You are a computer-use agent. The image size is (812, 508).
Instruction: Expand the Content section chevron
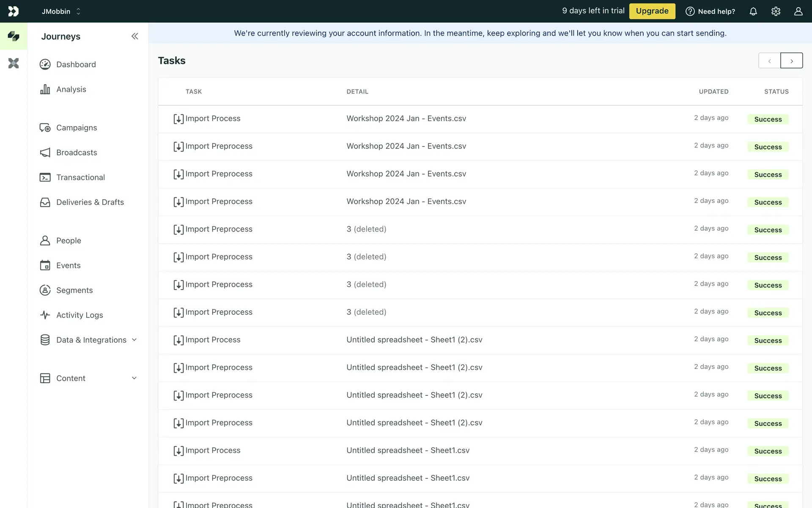coord(134,378)
